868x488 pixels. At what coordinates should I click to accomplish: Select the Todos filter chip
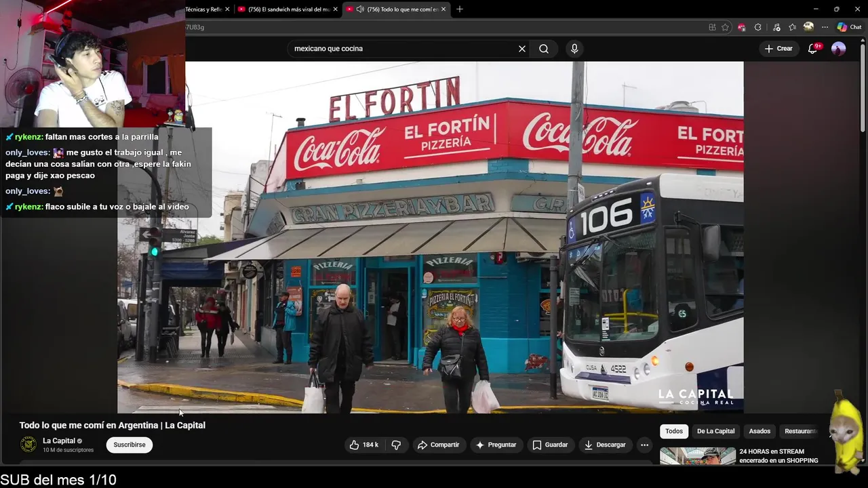click(x=674, y=431)
